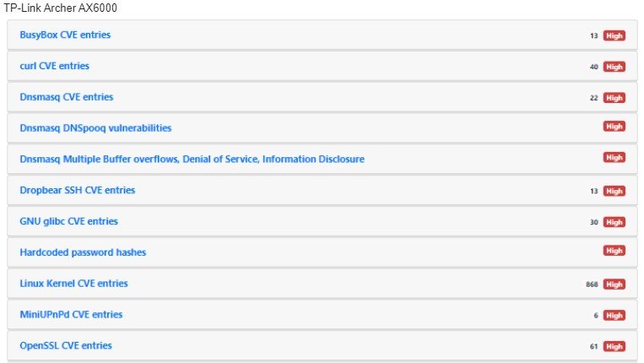Image resolution: width=644 pixels, height=363 pixels.
Task: Open Dnsmasq CVE entries link
Action: [x=66, y=97]
